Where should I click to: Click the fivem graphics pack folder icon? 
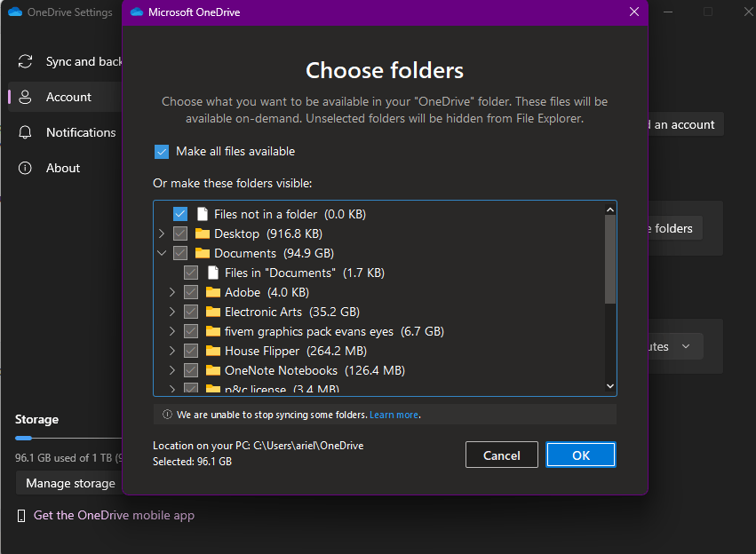tap(212, 331)
